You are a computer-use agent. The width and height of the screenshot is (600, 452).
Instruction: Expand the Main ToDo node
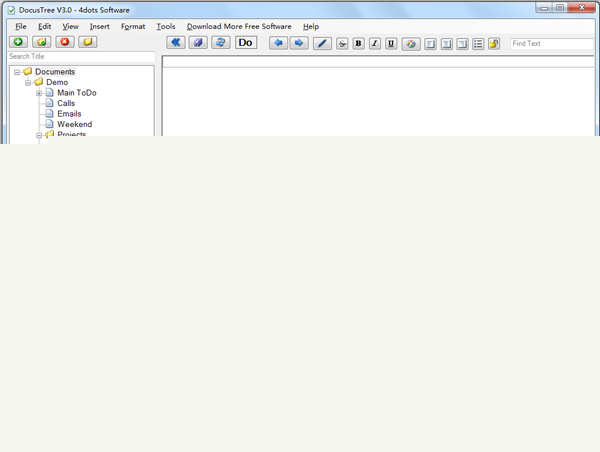coord(39,93)
